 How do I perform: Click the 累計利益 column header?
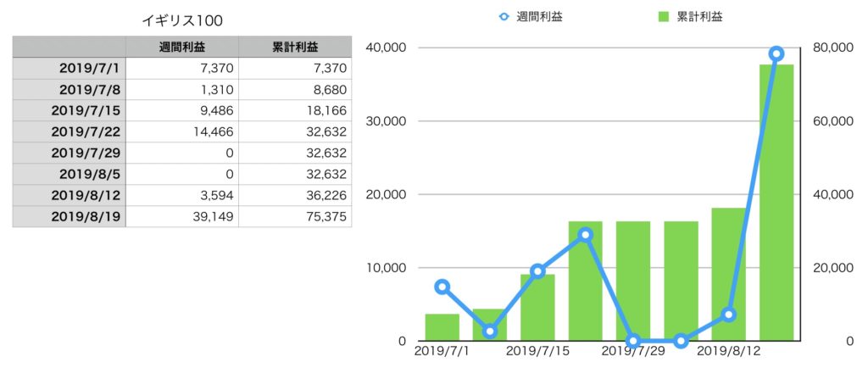coord(295,47)
